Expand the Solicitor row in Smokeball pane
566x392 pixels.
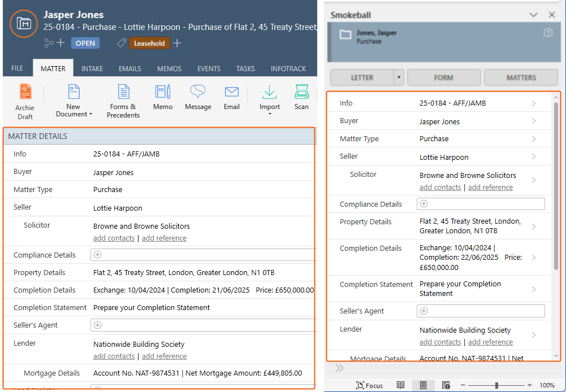pos(534,180)
